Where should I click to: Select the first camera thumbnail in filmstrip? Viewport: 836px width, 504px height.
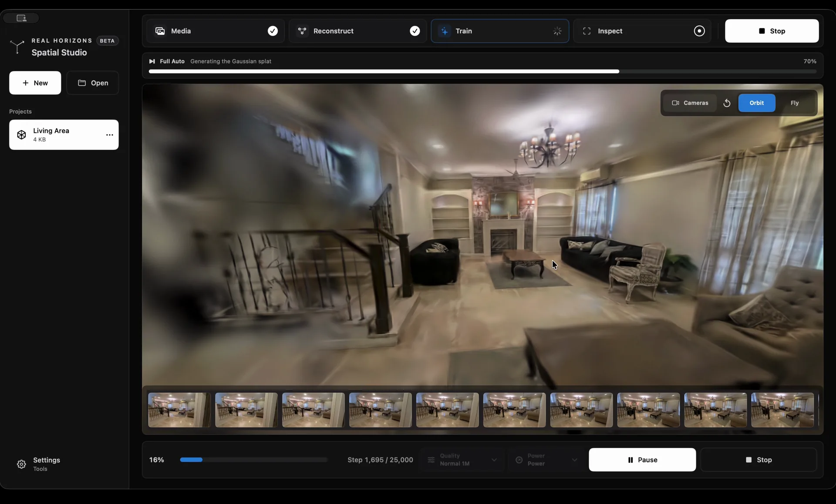click(x=179, y=410)
